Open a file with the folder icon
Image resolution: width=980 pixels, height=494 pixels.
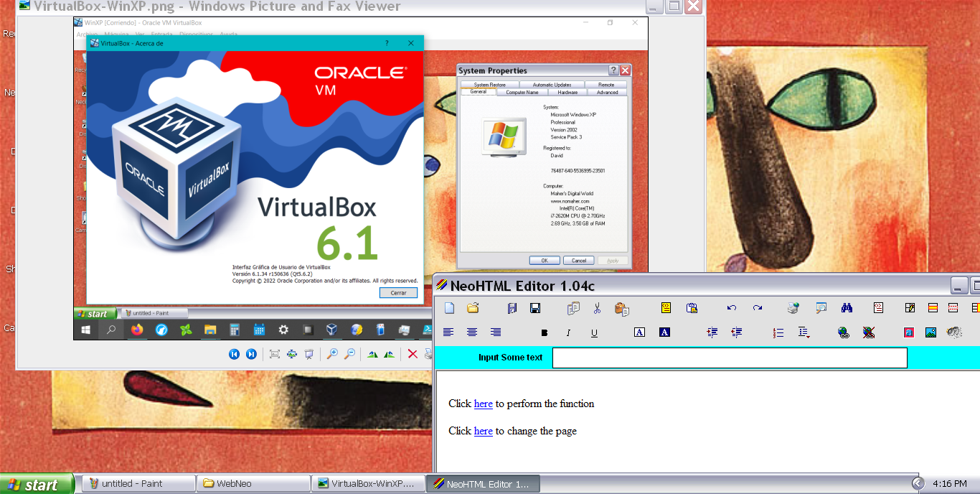[x=473, y=308]
